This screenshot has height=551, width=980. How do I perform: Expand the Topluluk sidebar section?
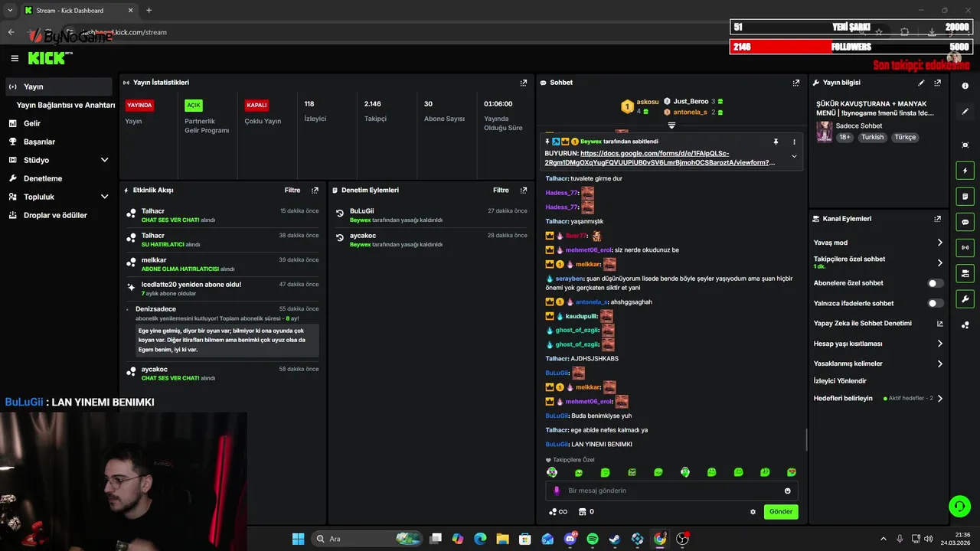(105, 197)
